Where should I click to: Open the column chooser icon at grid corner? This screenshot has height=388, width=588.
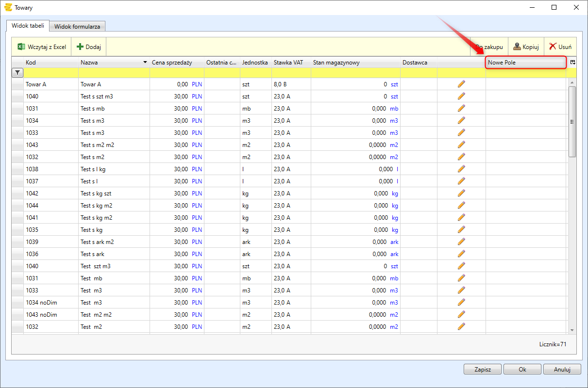[x=572, y=63]
